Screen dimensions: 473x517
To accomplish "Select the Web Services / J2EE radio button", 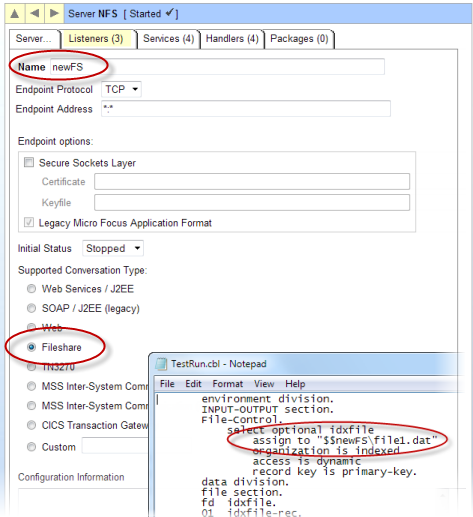I will coord(31,289).
